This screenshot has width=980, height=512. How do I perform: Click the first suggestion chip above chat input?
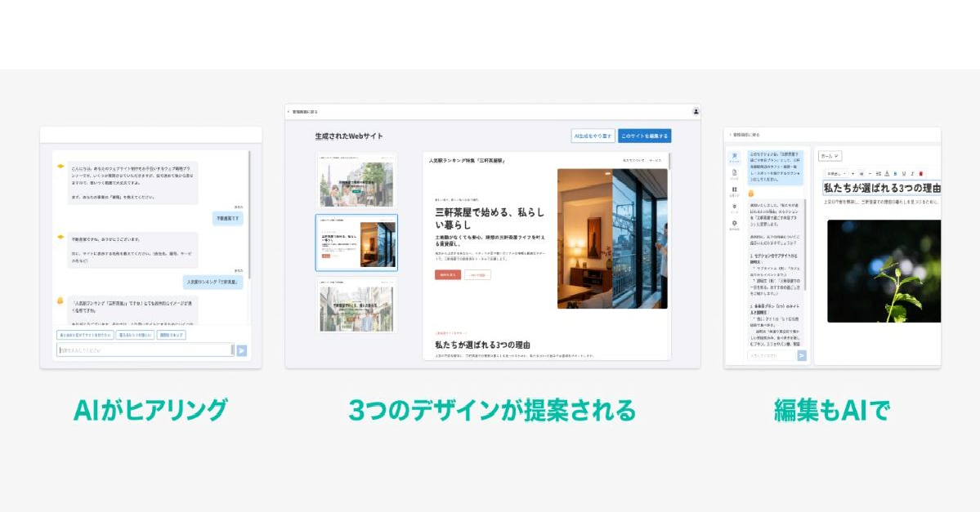(84, 335)
